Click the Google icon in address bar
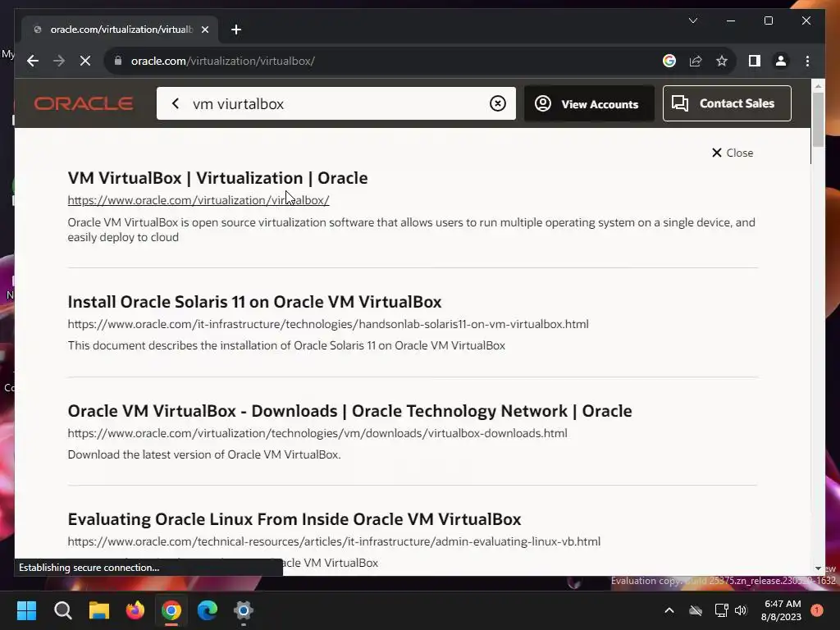This screenshot has width=840, height=630. coord(669,61)
